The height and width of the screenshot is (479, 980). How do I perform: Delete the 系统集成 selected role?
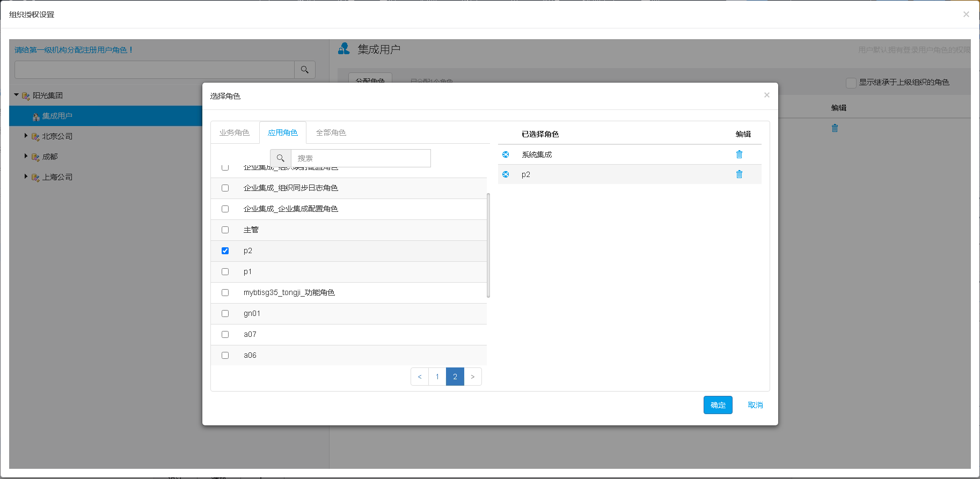(x=739, y=154)
